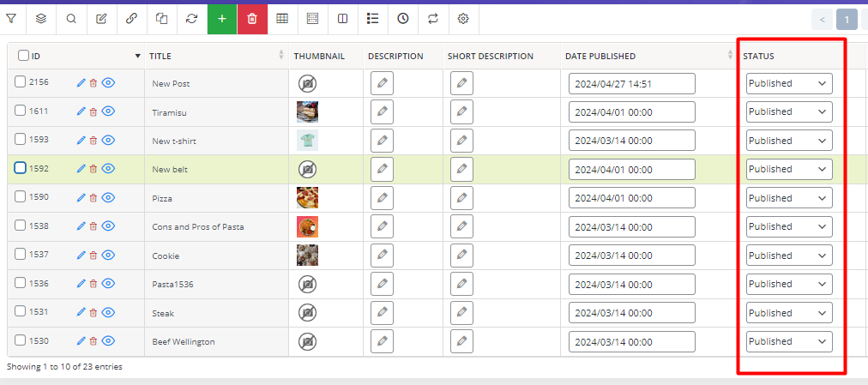Click the clock history icon in toolbar

pyautogui.click(x=403, y=18)
